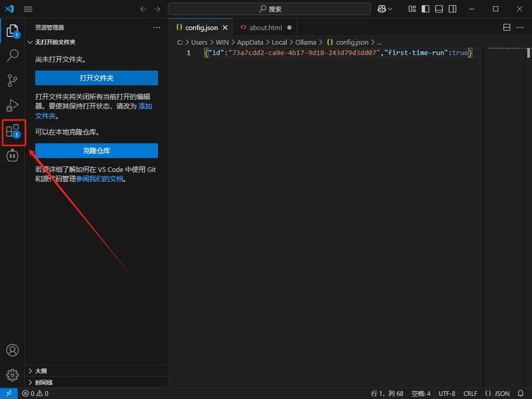Open the hamburger application menu
The height and width of the screenshot is (399, 532).
[x=28, y=9]
